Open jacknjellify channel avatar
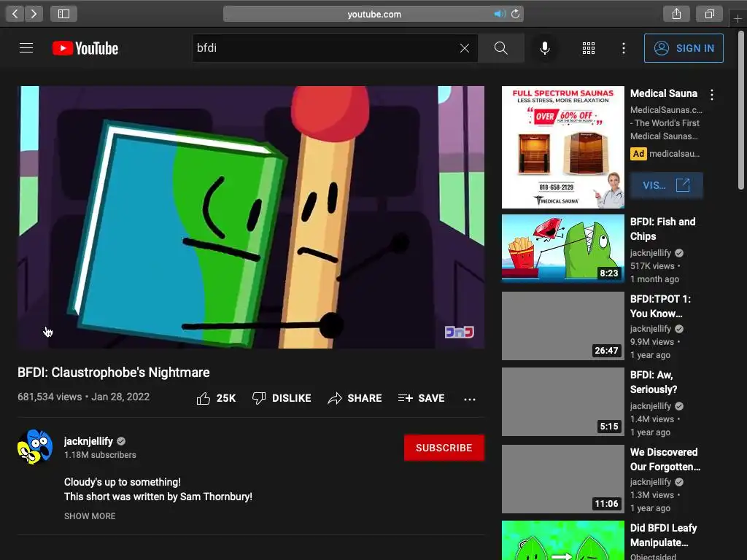 pyautogui.click(x=35, y=447)
